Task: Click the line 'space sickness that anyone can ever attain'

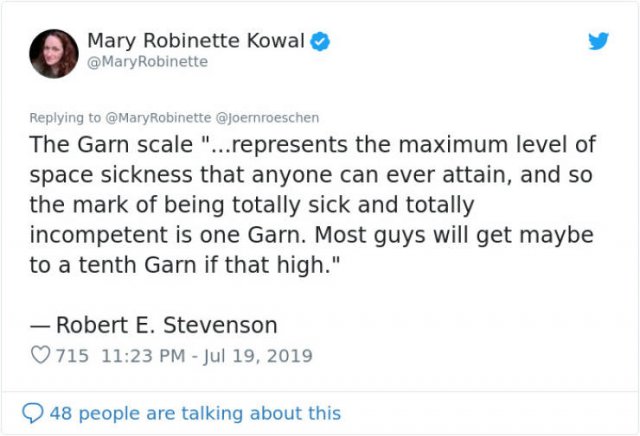Action: 270,175
